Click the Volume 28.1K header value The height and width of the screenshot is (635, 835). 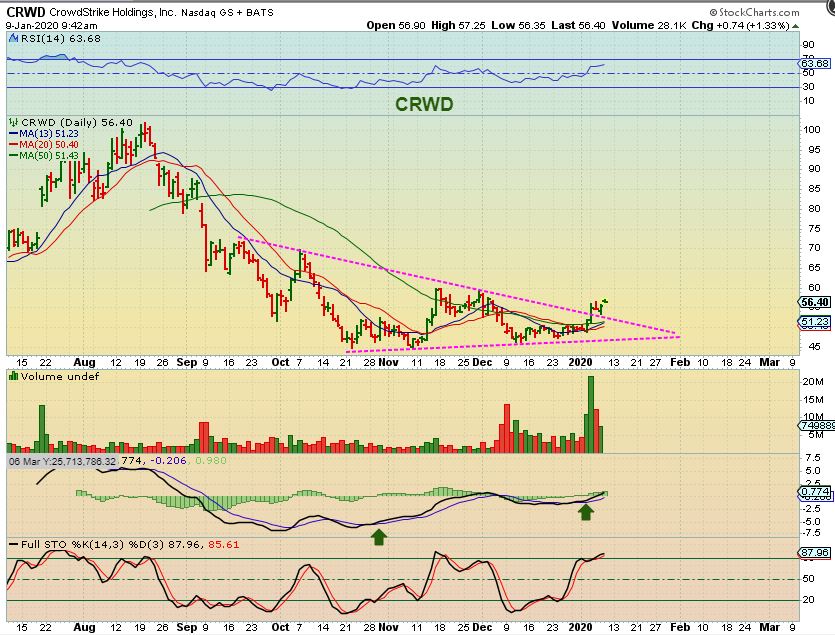(x=649, y=25)
